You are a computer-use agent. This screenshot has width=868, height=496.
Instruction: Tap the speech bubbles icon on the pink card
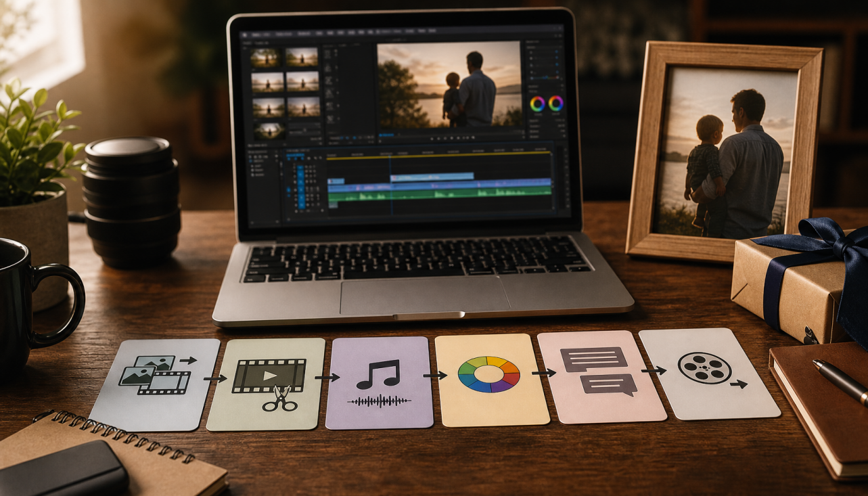598,371
